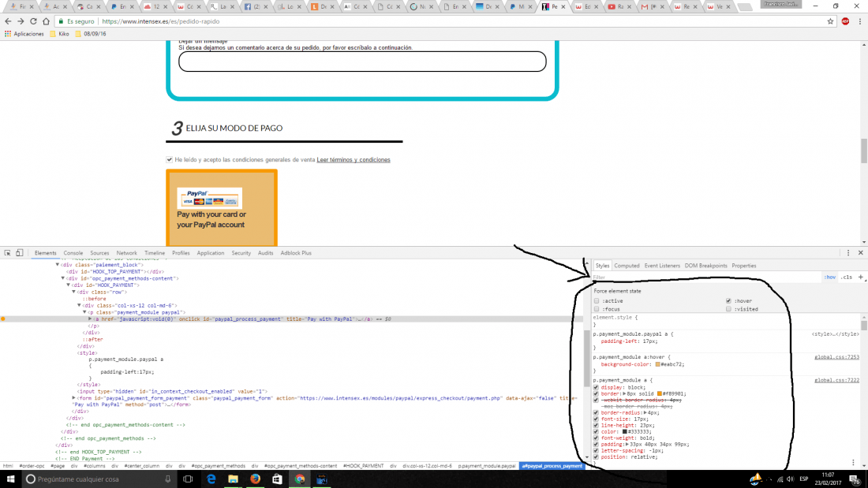The image size is (868, 488).
Task: Click browser forward arrow
Action: [21, 21]
